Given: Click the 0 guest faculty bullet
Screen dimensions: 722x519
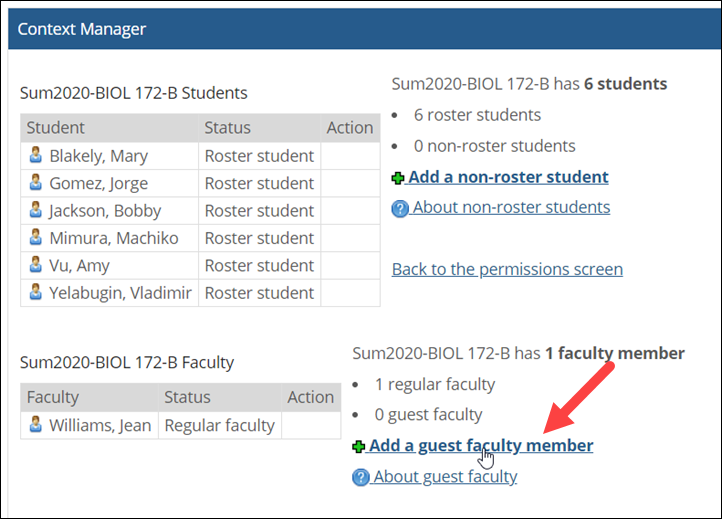Looking at the screenshot, I should tap(428, 414).
